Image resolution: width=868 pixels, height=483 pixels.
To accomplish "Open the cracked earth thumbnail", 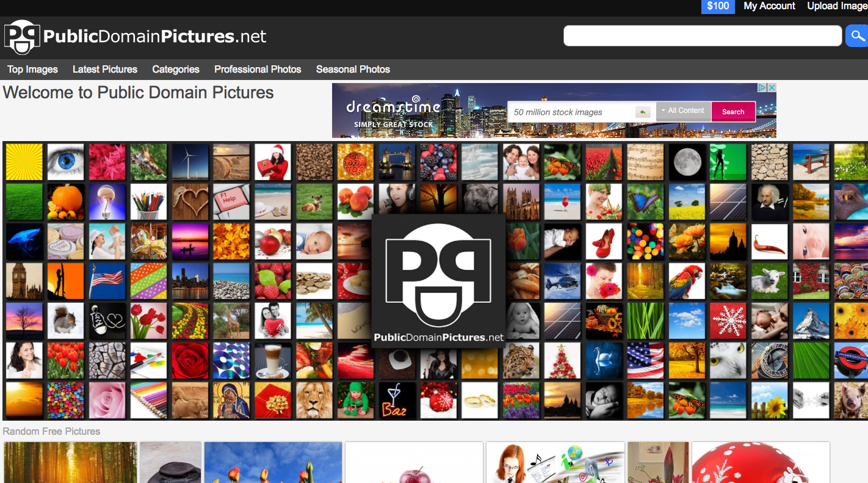I will [x=107, y=360].
